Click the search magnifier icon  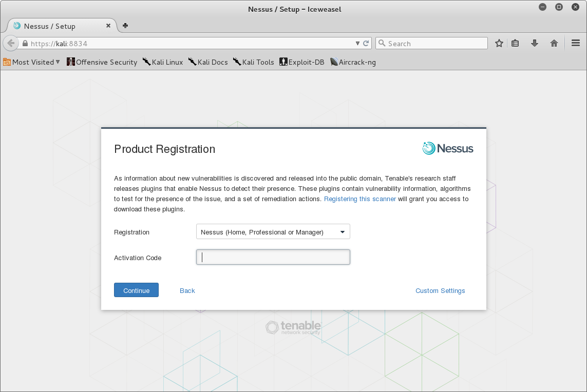click(382, 44)
